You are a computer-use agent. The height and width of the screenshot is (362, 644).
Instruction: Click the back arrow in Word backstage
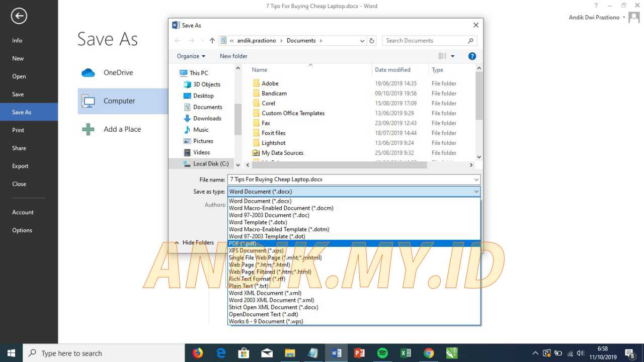tap(19, 16)
